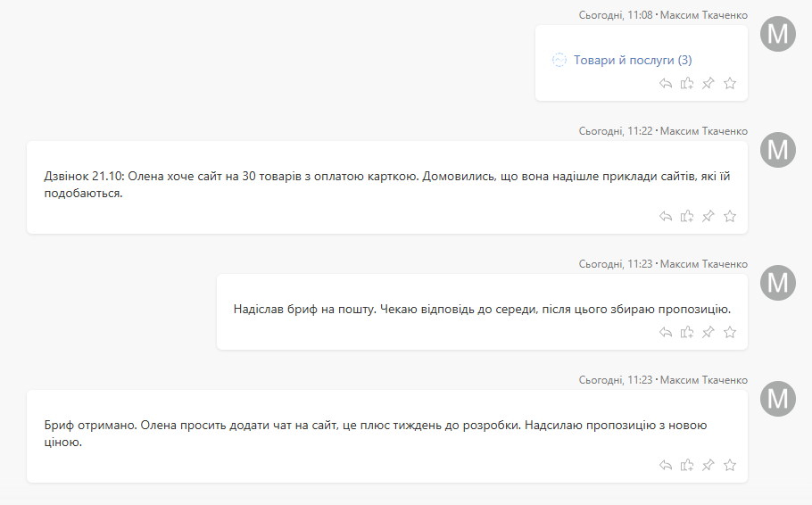Image resolution: width=812 pixels, height=505 pixels.
Task: Reply to the "Надіслав бриф на пошту" message
Action: tap(666, 333)
